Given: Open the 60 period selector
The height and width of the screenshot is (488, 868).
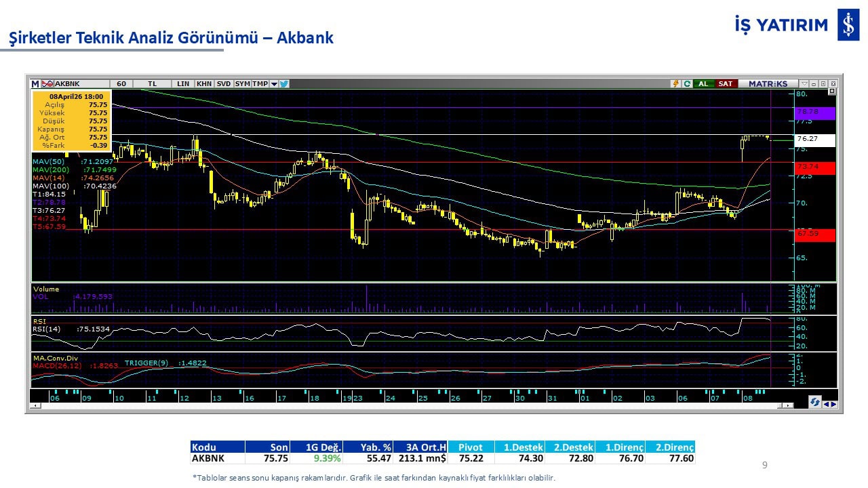Looking at the screenshot, I should click(x=121, y=84).
